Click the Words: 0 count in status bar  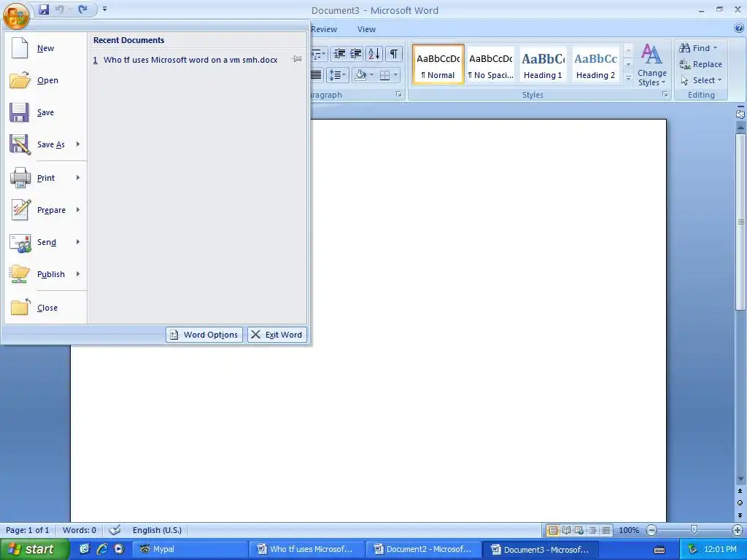tap(79, 530)
